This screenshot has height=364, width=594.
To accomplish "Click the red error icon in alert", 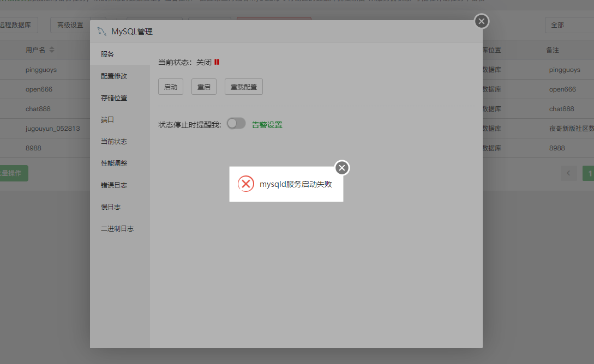I will 246,184.
